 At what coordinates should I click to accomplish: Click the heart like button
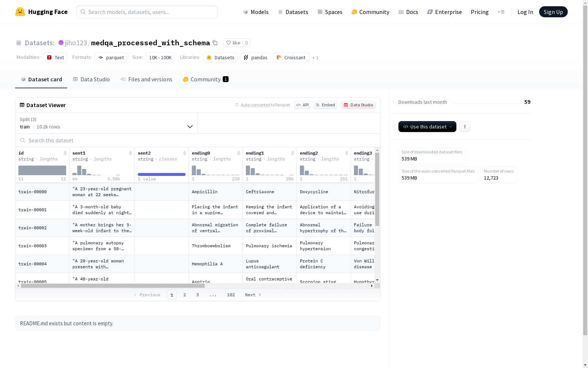point(233,43)
